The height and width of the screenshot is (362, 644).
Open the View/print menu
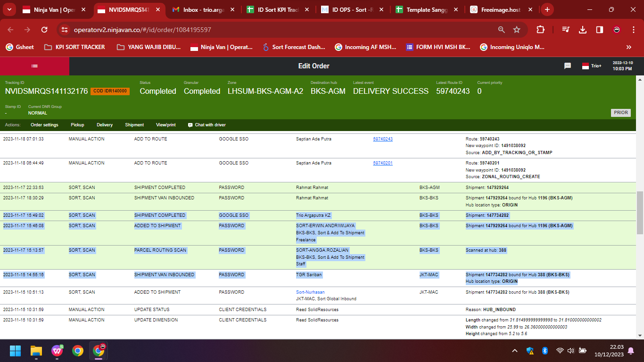pyautogui.click(x=166, y=125)
